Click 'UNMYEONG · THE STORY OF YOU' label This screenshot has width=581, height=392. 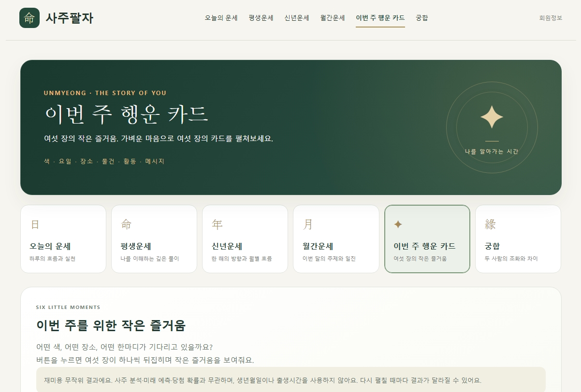pos(105,93)
